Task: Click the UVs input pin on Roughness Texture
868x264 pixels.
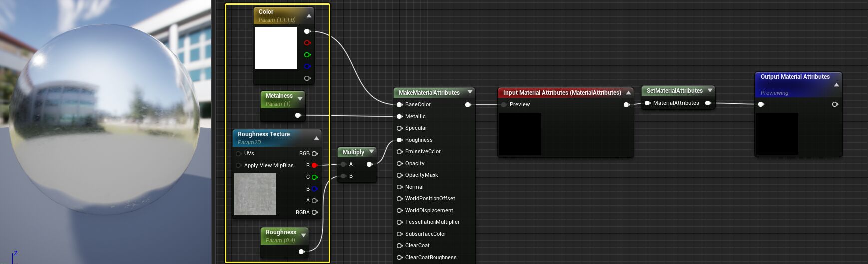Action: (x=239, y=154)
